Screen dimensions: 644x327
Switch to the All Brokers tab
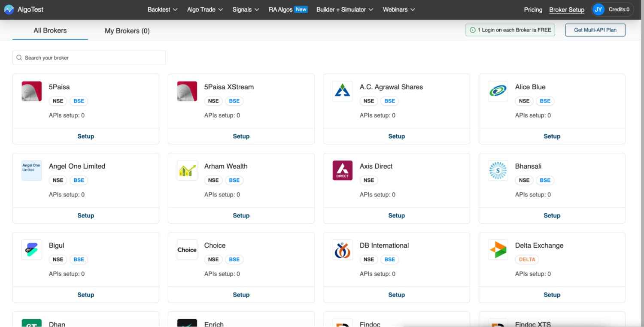click(x=50, y=30)
